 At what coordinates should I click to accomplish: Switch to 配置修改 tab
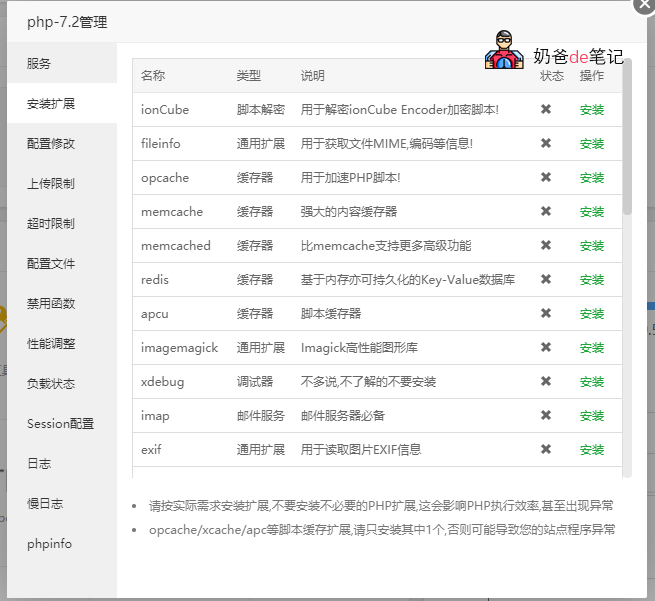coord(51,144)
